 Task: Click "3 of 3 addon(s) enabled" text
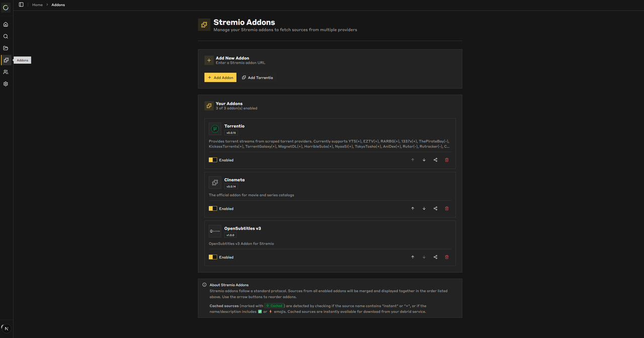point(236,108)
